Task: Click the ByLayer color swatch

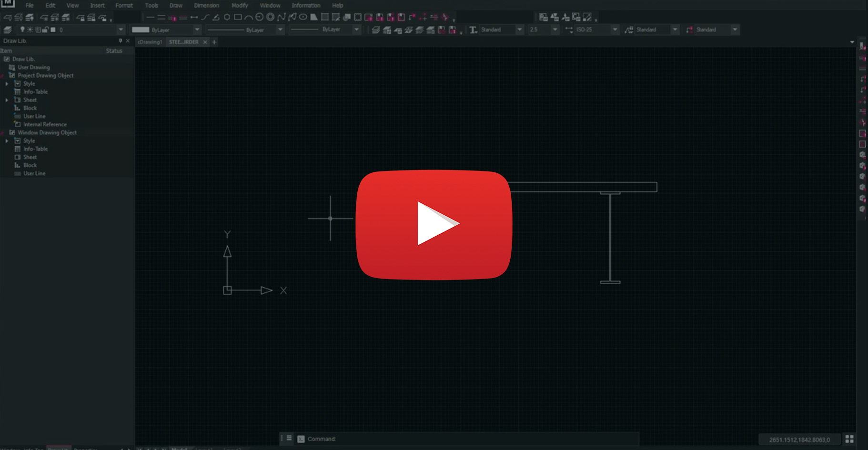Action: 141,30
